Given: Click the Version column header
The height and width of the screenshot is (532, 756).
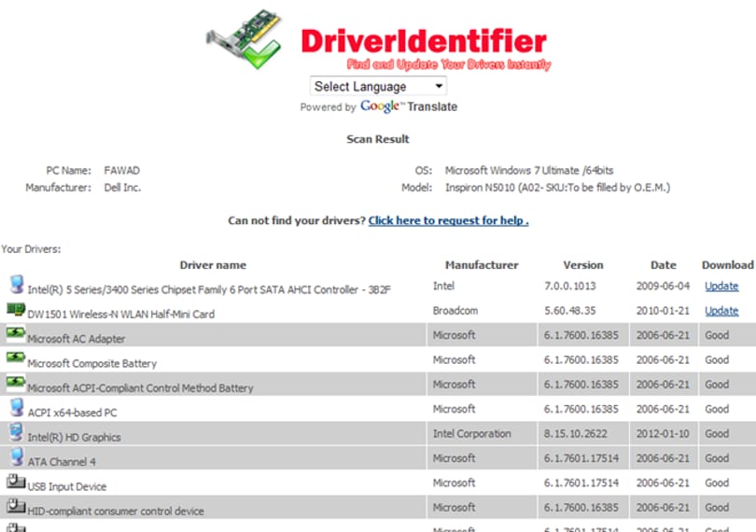Looking at the screenshot, I should 583,265.
